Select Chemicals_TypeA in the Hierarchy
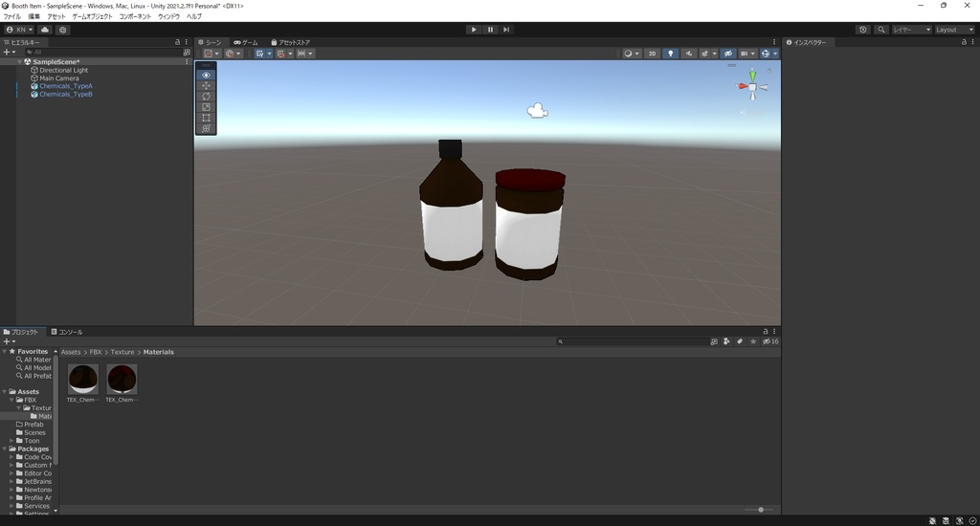Screen dimensions: 980x526 [x=66, y=86]
